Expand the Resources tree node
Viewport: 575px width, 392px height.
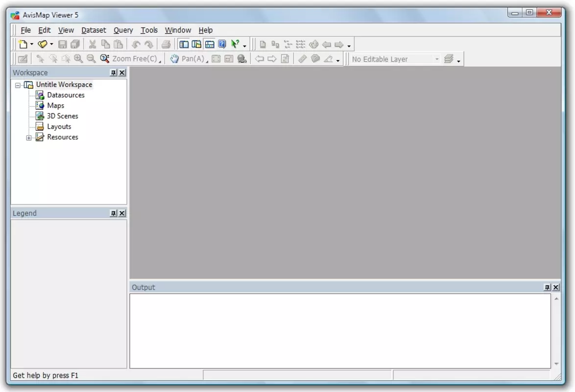pos(28,138)
